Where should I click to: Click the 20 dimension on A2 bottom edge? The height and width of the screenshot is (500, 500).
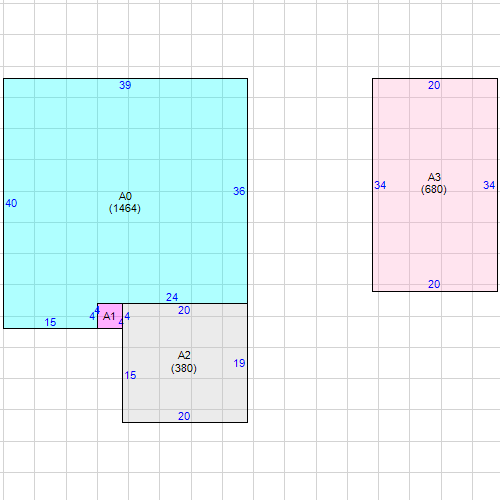tap(184, 416)
